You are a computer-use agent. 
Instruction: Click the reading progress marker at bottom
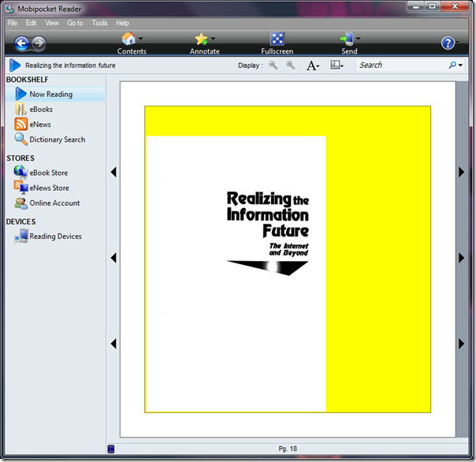(111, 449)
